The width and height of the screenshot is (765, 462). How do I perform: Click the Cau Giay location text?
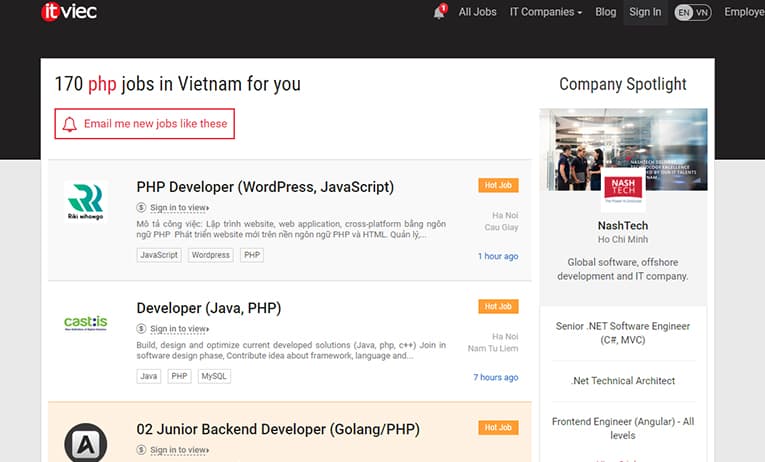pyautogui.click(x=502, y=227)
